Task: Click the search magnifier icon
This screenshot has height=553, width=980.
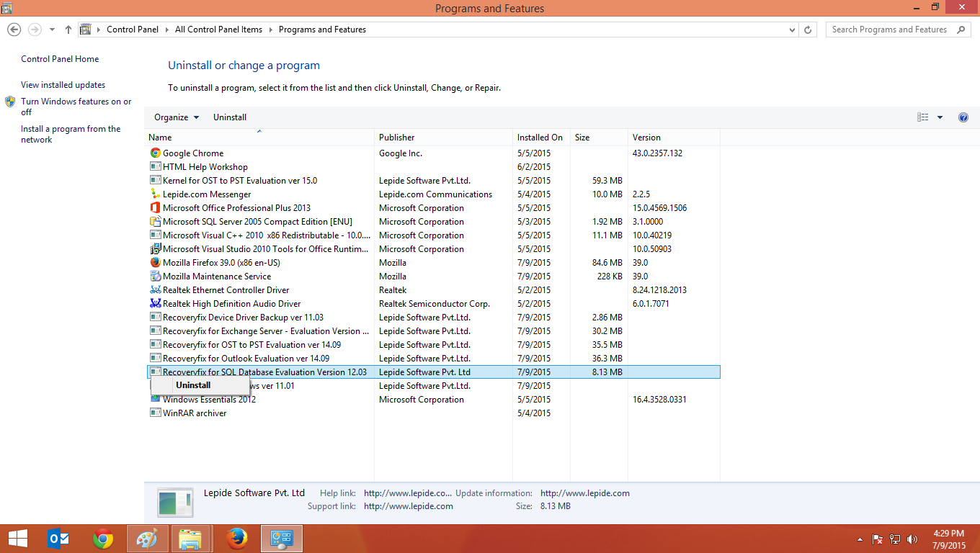Action: click(x=961, y=30)
